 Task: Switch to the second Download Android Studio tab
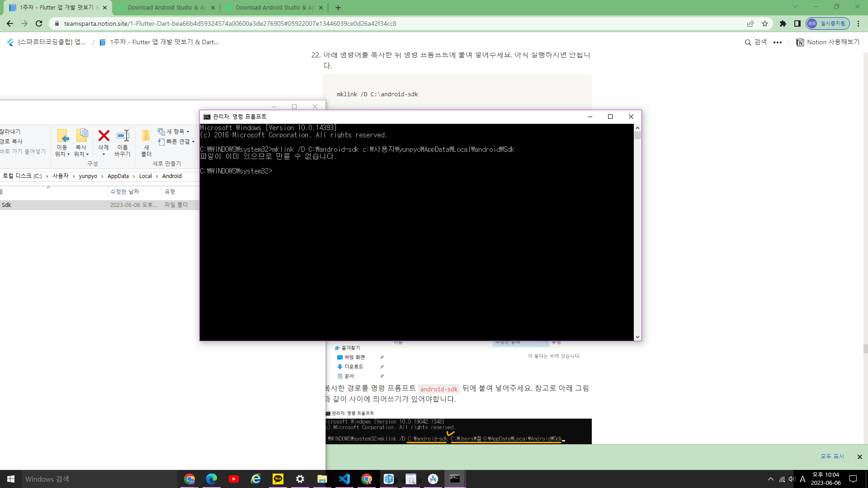pyautogui.click(x=275, y=8)
